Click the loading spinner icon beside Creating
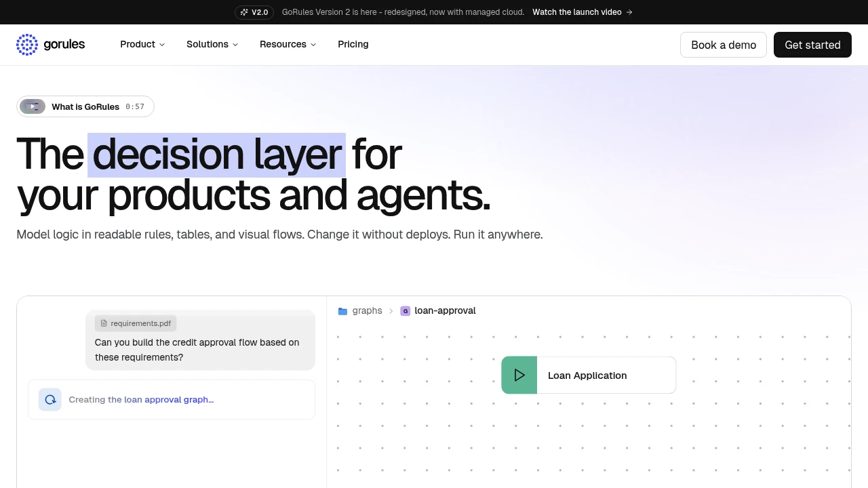The height and width of the screenshot is (488, 868). tap(50, 400)
